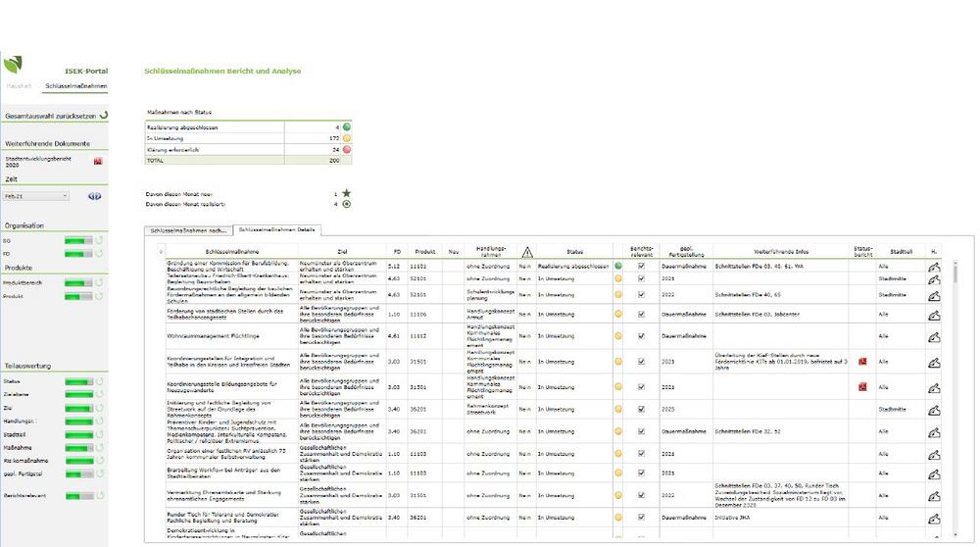This screenshot has height=547, width=980.
Task: Open status report PDF for Koordinierungsstelle Bildungsangebote row
Action: coord(862,387)
